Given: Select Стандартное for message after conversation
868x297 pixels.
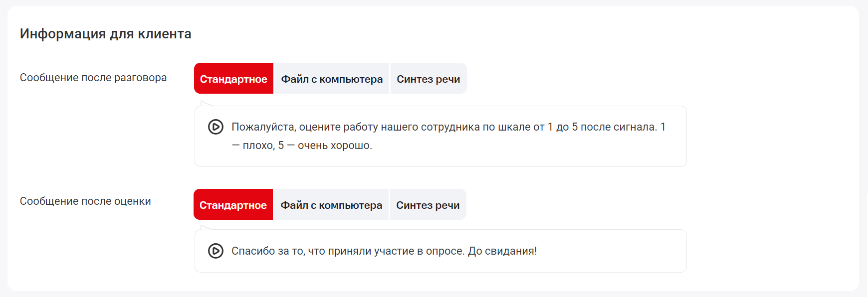Looking at the screenshot, I should 233,79.
